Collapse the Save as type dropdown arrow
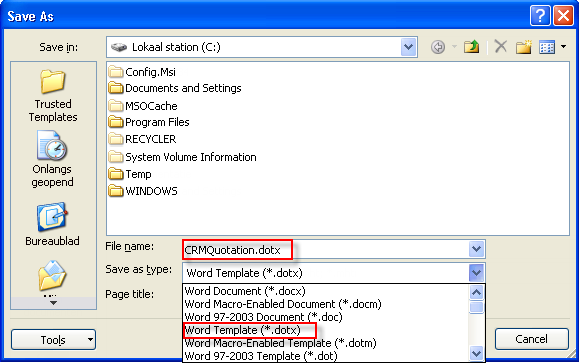The height and width of the screenshot is (364, 579). [476, 273]
